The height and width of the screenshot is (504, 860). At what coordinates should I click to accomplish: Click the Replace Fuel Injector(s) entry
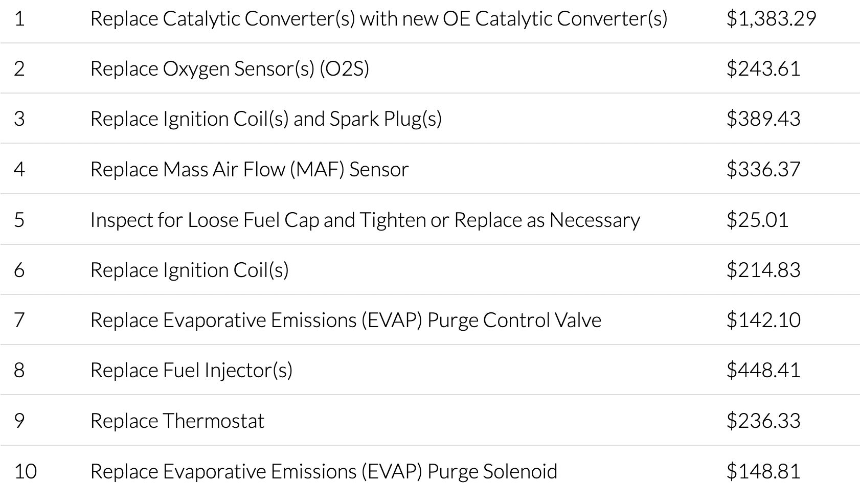point(191,370)
